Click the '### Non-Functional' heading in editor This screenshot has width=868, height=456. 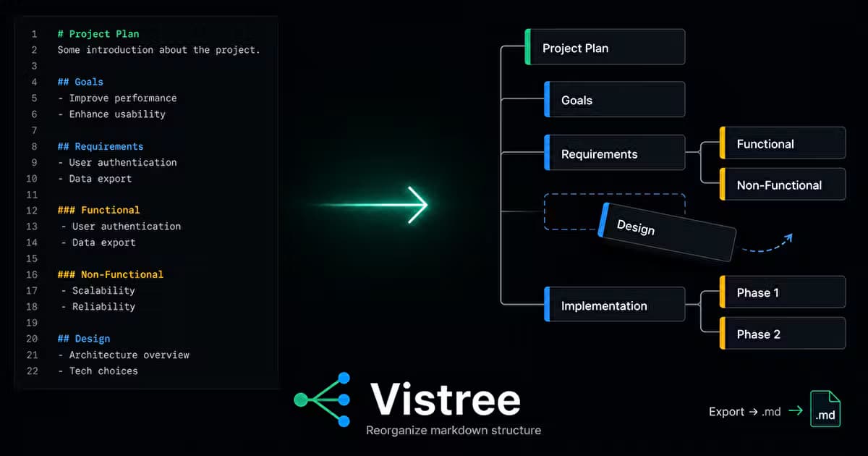(111, 274)
